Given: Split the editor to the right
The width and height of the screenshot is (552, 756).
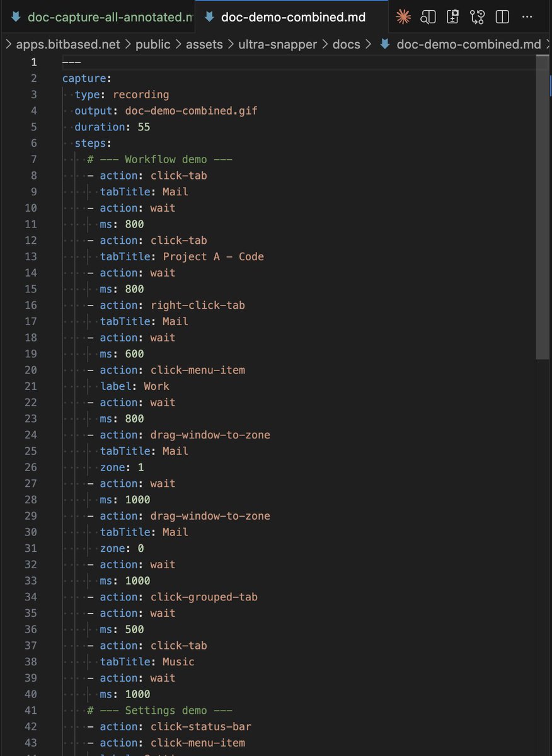Looking at the screenshot, I should click(x=502, y=17).
